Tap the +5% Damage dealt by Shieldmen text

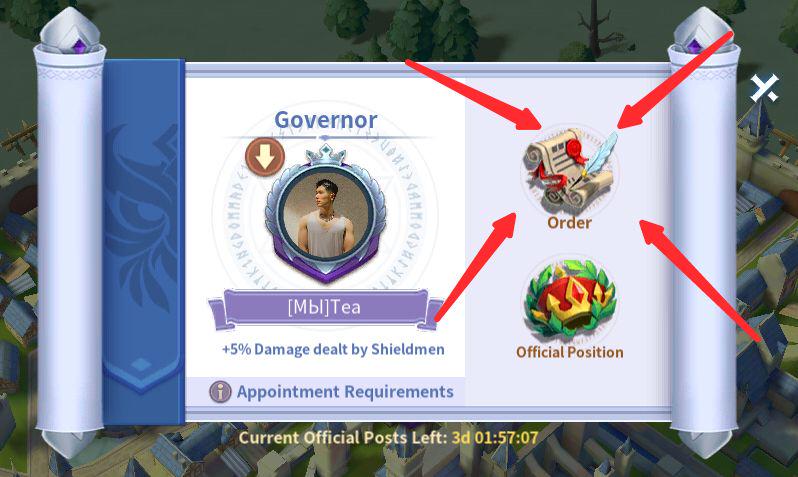tap(333, 349)
